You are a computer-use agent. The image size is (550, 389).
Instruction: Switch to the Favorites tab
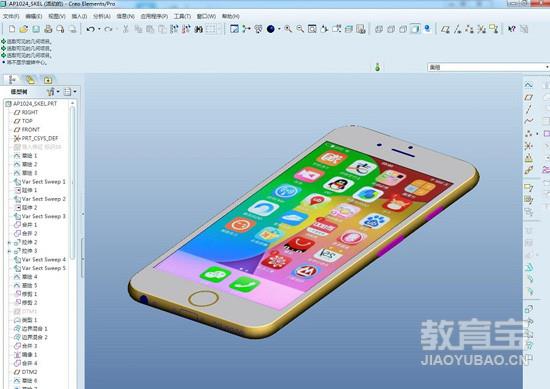(x=48, y=80)
